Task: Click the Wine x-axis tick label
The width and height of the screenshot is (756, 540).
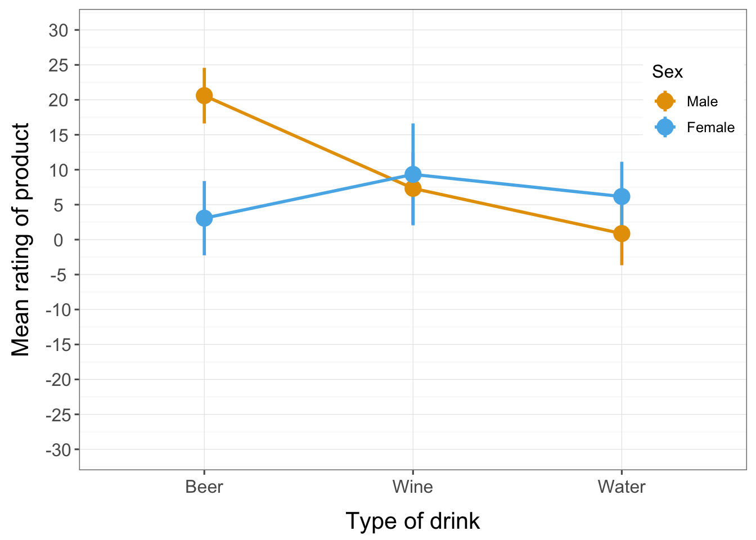Action: click(x=413, y=487)
